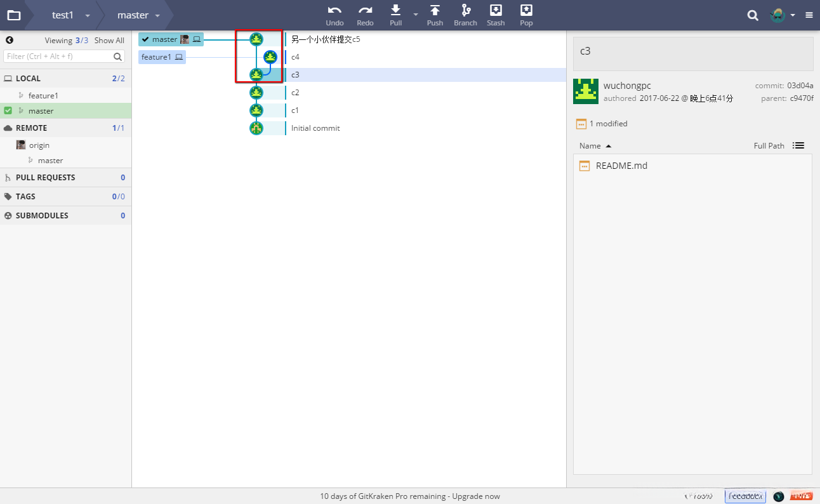Select the c3 commit node in graph
The width and height of the screenshot is (820, 504).
[256, 75]
